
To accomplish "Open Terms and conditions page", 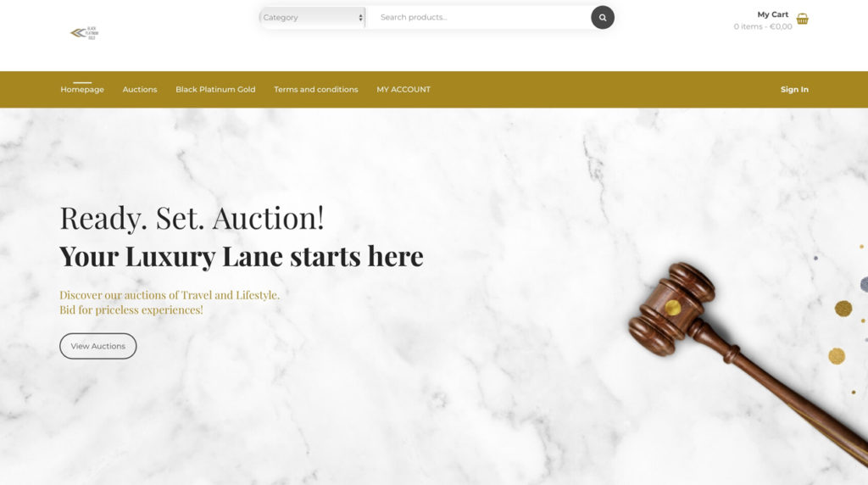I will pyautogui.click(x=315, y=89).
